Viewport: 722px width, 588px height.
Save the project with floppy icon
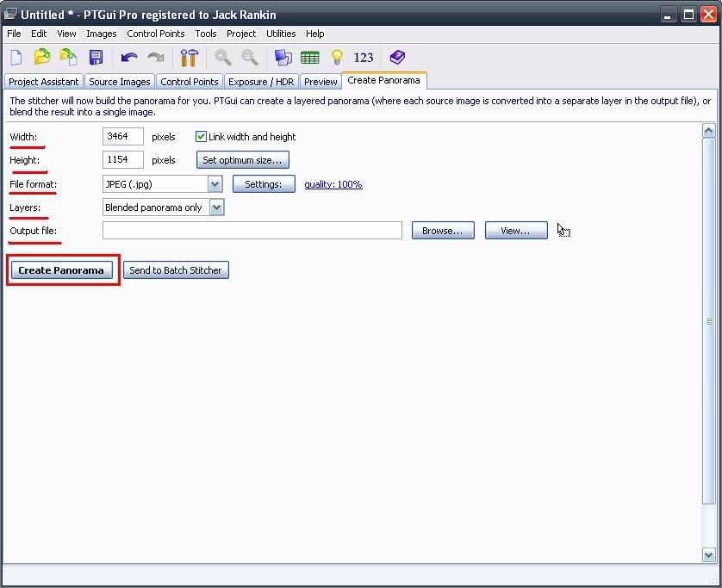[96, 58]
